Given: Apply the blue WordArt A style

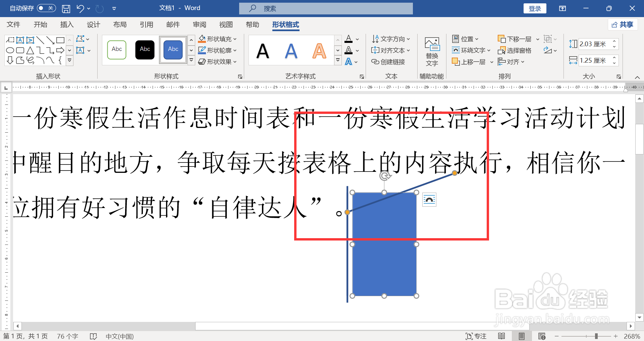Looking at the screenshot, I should tap(291, 51).
